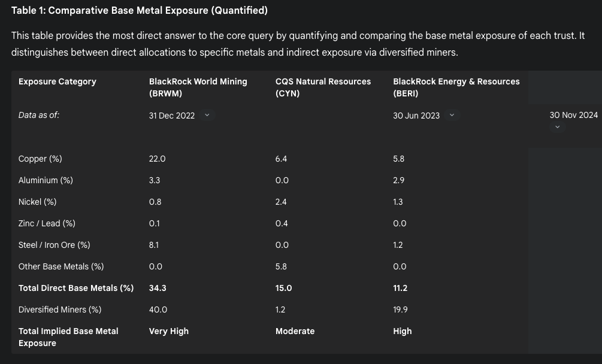The height and width of the screenshot is (364, 602).
Task: Click the CYN Zinc / Lead value 0.4
Action: pyautogui.click(x=282, y=223)
